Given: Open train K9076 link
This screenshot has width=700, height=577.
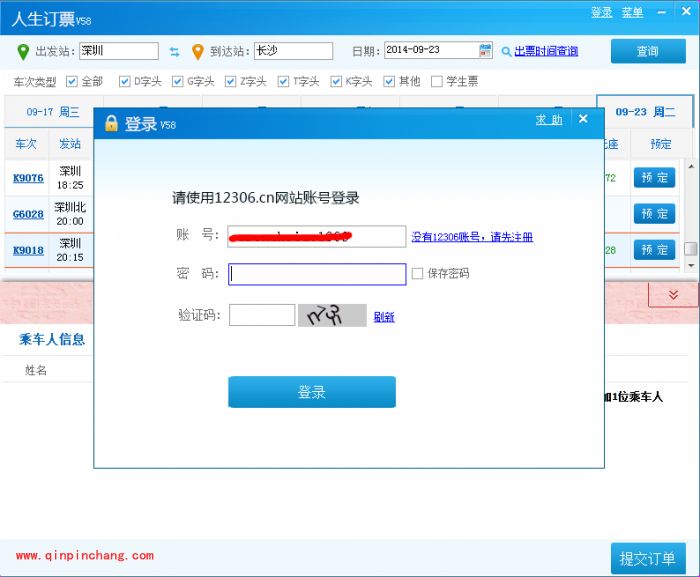Looking at the screenshot, I should tap(28, 178).
